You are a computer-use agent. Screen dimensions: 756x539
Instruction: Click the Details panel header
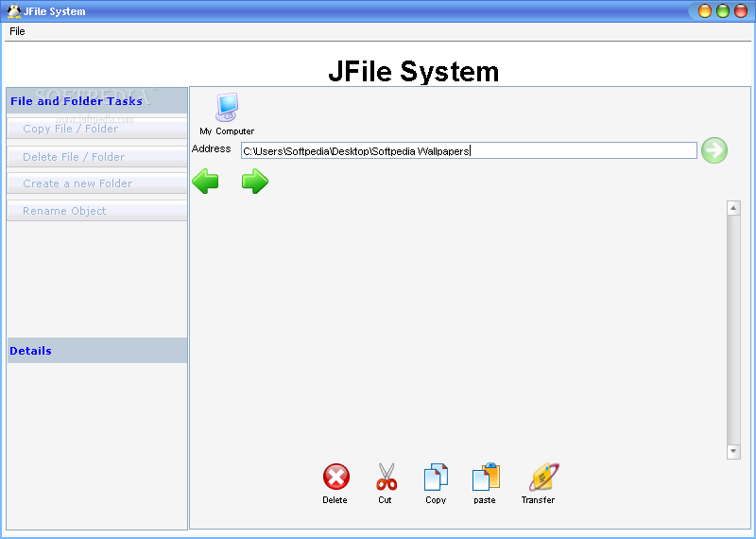[x=97, y=350]
